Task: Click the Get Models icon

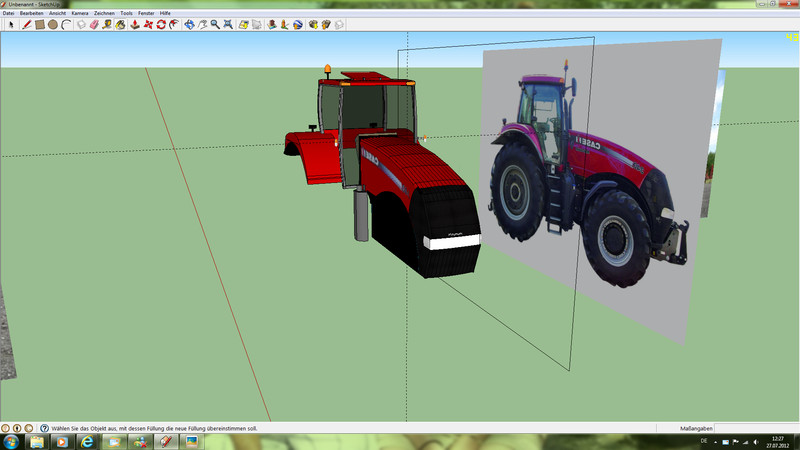Action: pos(313,24)
